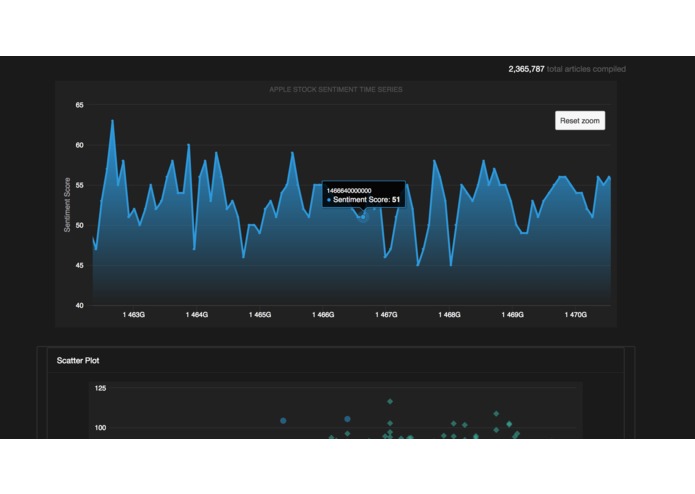The width and height of the screenshot is (695, 494).
Task: Click the '60' y-axis tick label
Action: 79,145
